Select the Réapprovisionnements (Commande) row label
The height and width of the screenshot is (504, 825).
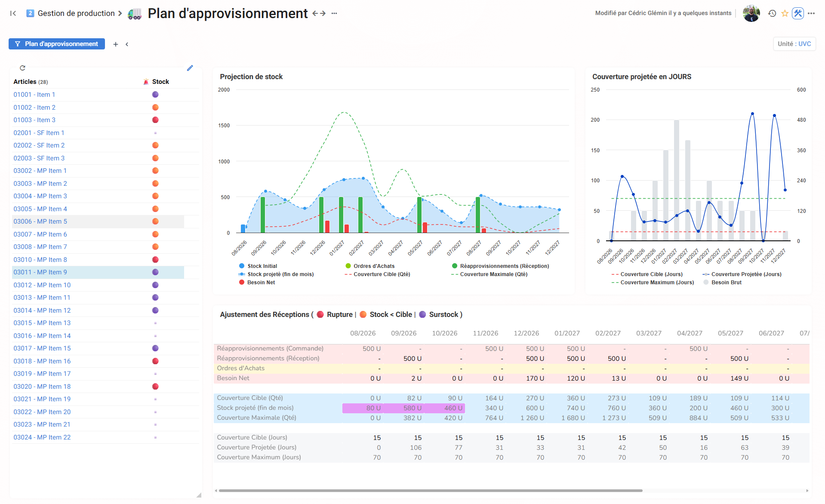270,349
